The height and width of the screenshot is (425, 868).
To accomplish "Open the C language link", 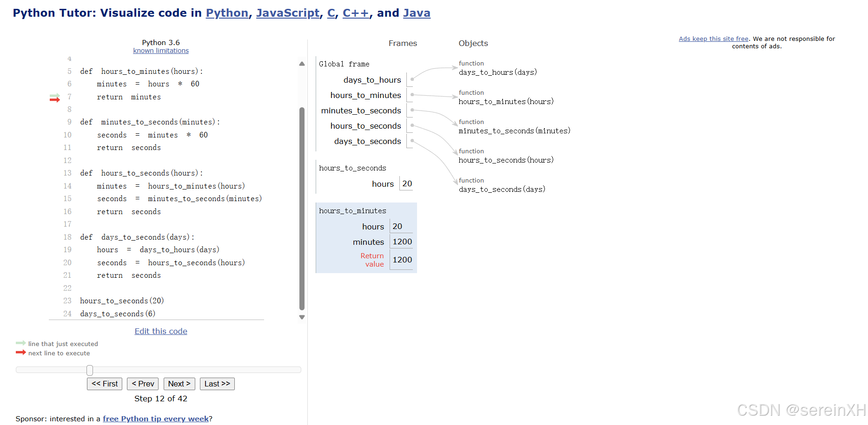I will point(331,13).
